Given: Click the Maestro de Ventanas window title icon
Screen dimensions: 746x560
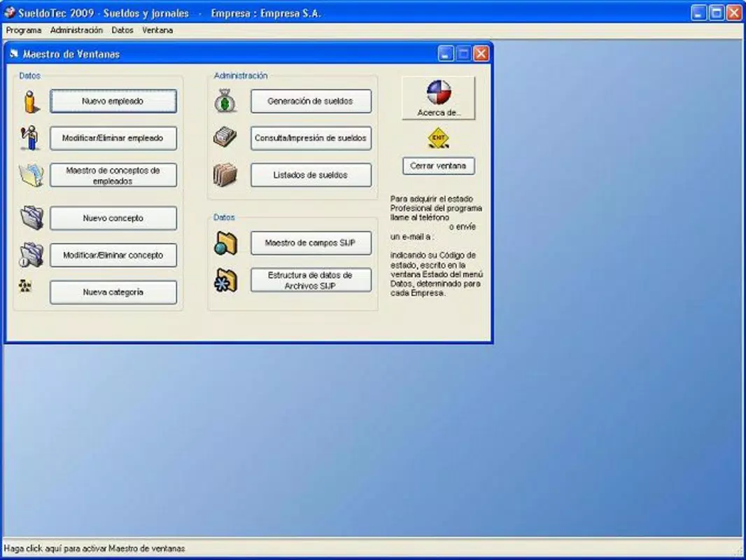Looking at the screenshot, I should 14,54.
